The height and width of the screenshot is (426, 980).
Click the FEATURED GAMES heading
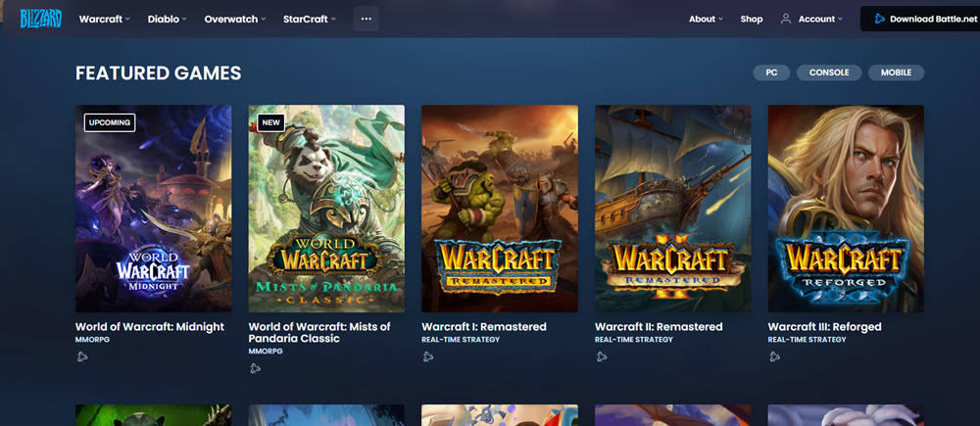coord(158,73)
